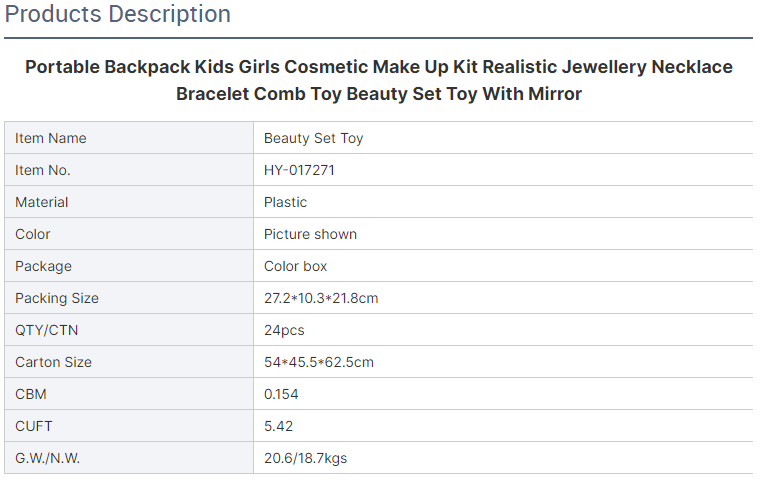Click the Item No. label

coord(43,170)
